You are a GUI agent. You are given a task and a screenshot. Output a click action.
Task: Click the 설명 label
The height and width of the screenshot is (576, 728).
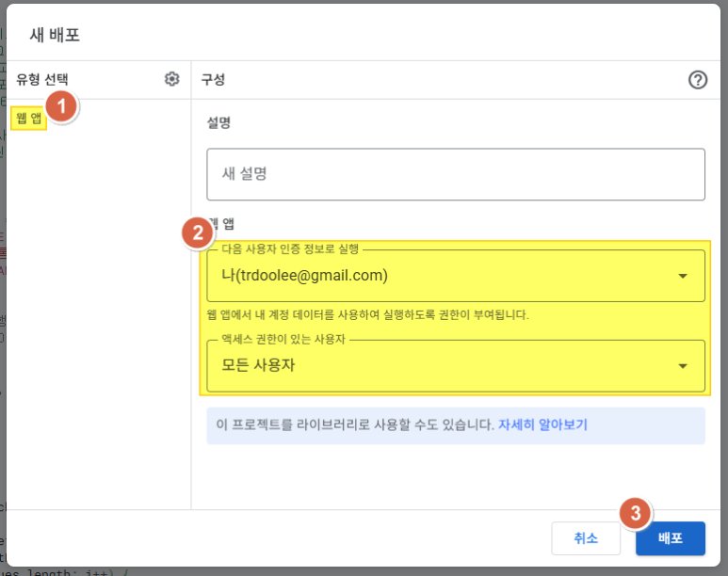click(218, 122)
